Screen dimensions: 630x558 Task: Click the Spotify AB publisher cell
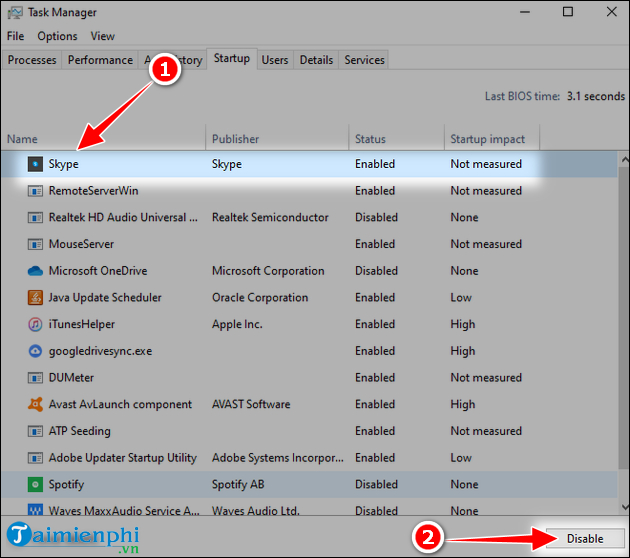click(238, 485)
